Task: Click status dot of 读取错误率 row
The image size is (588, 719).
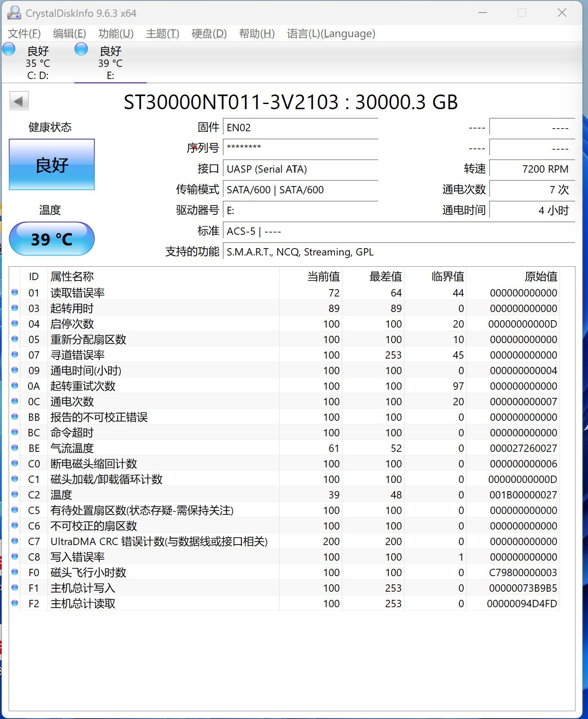Action: tap(15, 293)
